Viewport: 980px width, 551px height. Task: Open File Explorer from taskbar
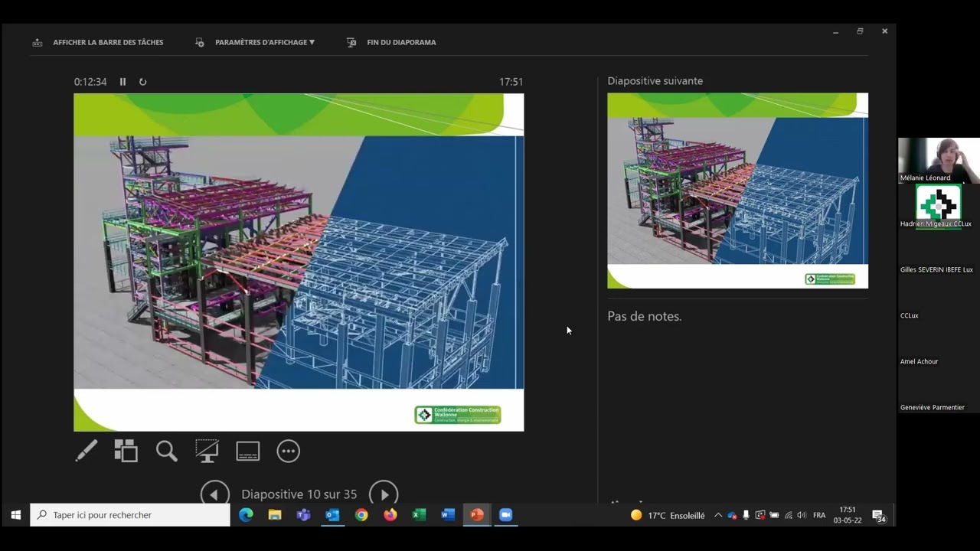point(275,515)
